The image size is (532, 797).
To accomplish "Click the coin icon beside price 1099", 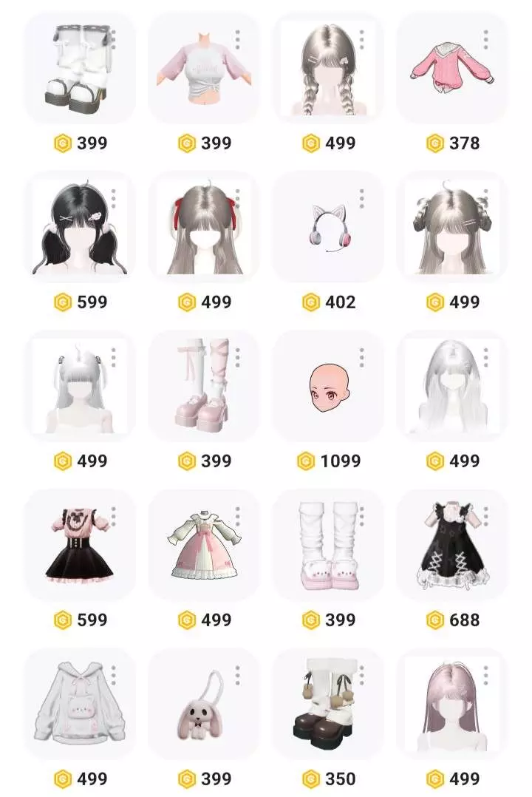I will 306,461.
